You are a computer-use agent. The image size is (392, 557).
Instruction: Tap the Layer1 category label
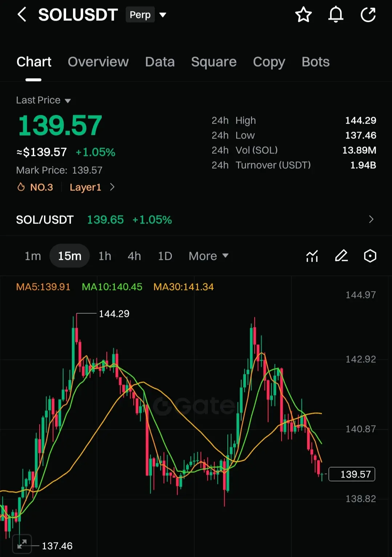tap(85, 187)
